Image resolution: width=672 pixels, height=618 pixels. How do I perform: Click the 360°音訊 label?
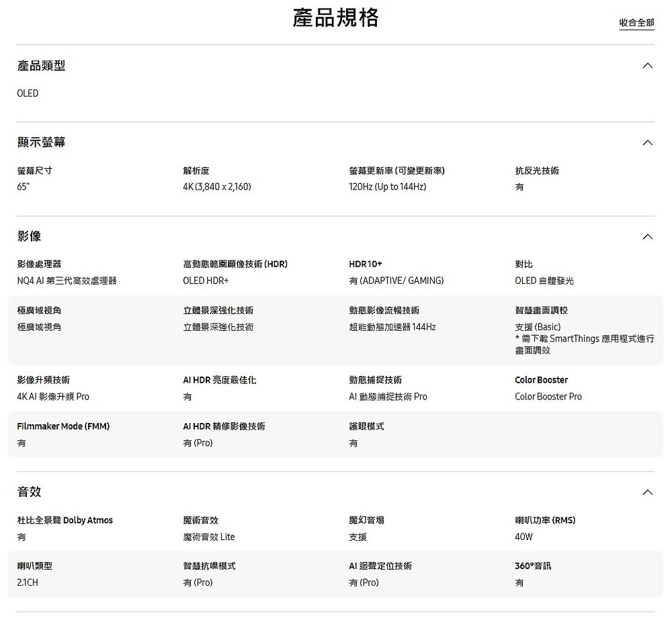coord(533,566)
